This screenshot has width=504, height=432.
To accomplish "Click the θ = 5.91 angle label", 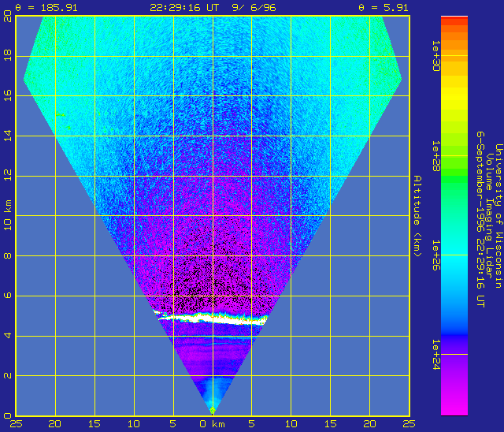I will click(384, 7).
